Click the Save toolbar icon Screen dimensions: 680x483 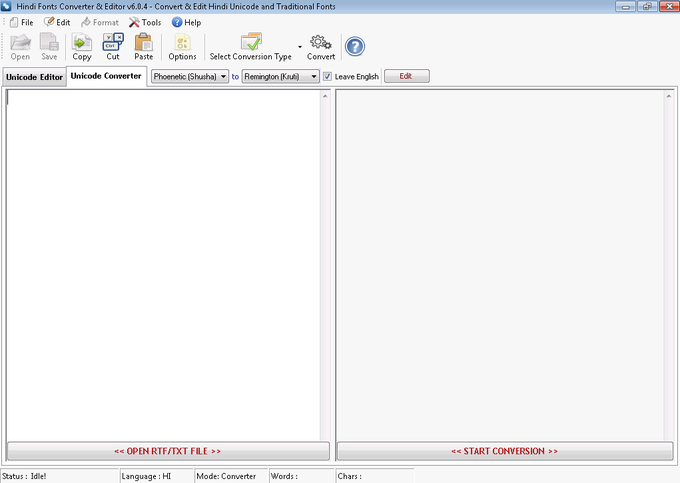click(49, 47)
